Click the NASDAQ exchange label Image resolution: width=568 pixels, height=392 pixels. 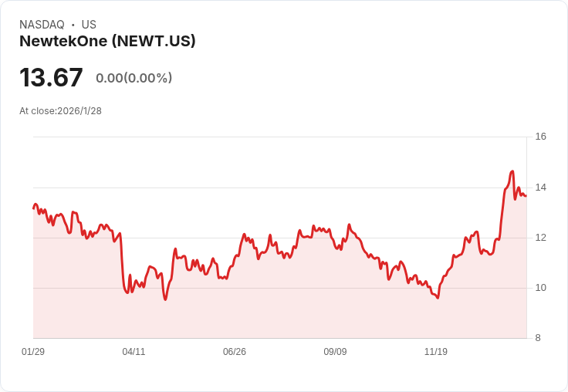coord(42,25)
